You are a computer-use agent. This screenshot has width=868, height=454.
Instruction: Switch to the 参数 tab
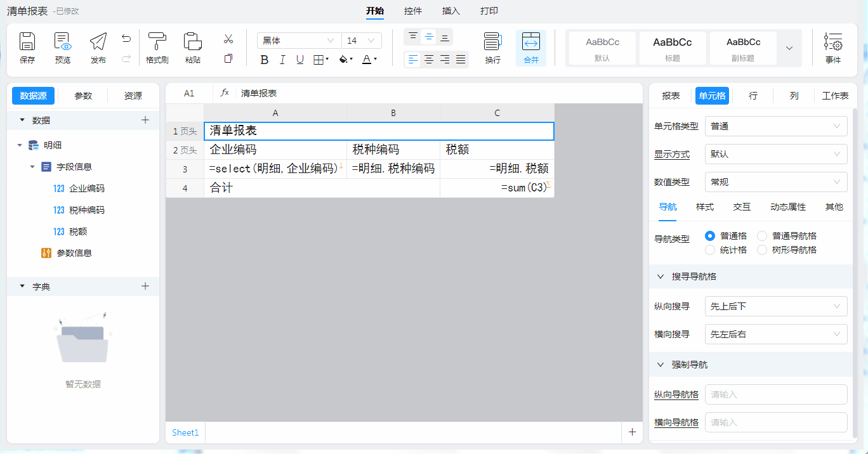coord(83,96)
